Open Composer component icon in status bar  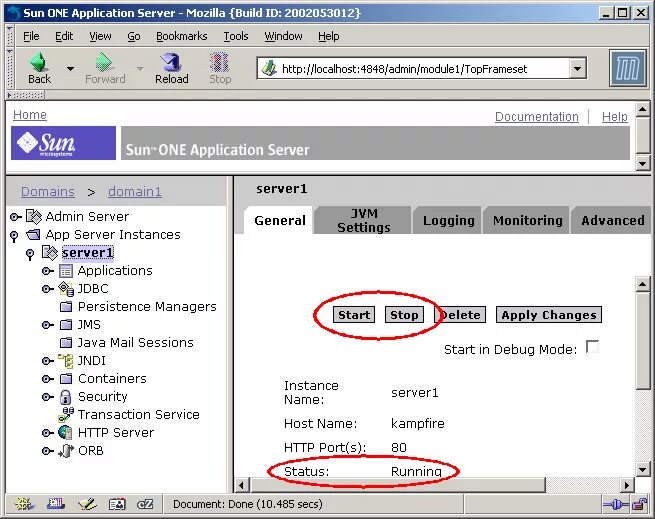pyautogui.click(x=87, y=504)
